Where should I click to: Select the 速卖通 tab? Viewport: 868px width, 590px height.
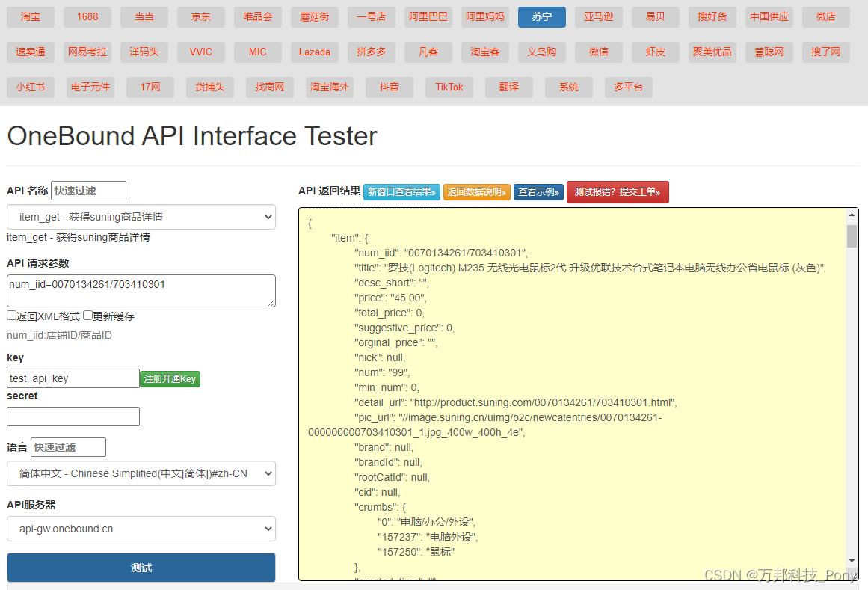point(31,52)
